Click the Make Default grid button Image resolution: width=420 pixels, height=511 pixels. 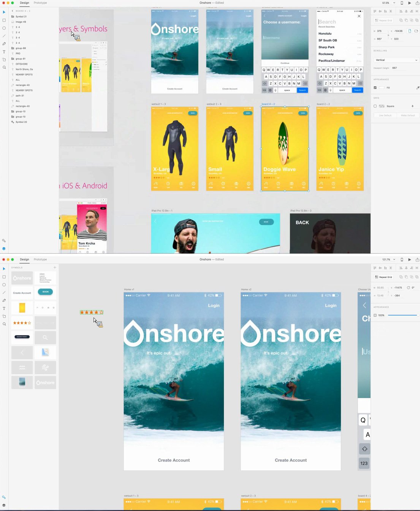[x=408, y=115]
